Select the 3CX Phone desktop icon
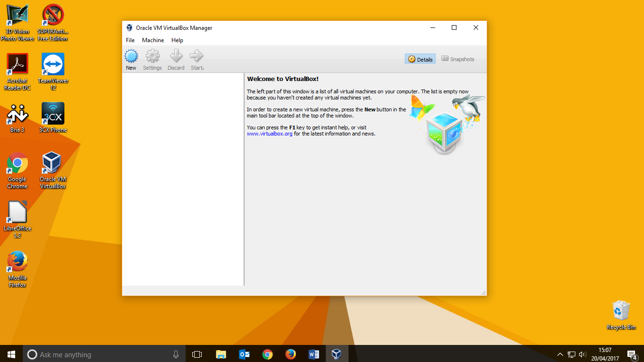This screenshot has height=362, width=644. [x=53, y=117]
